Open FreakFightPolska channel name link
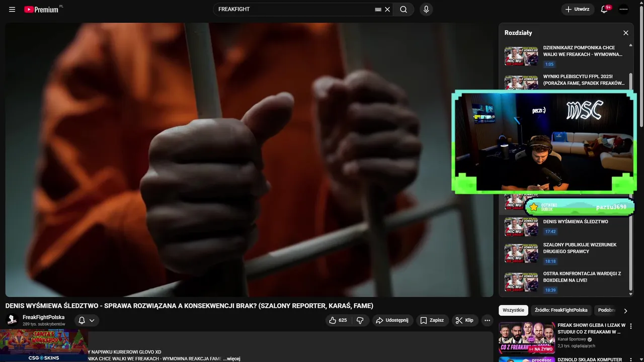The width and height of the screenshot is (644, 362). coord(44,317)
